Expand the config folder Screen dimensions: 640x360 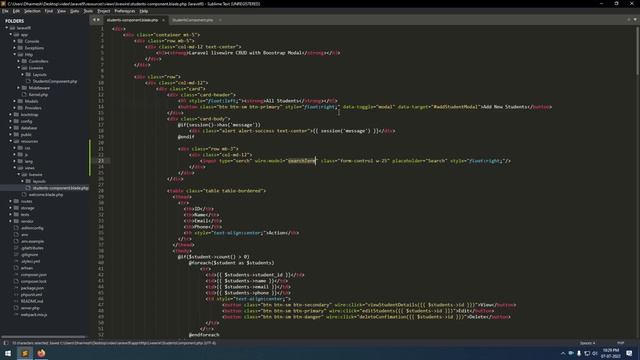coord(11,121)
